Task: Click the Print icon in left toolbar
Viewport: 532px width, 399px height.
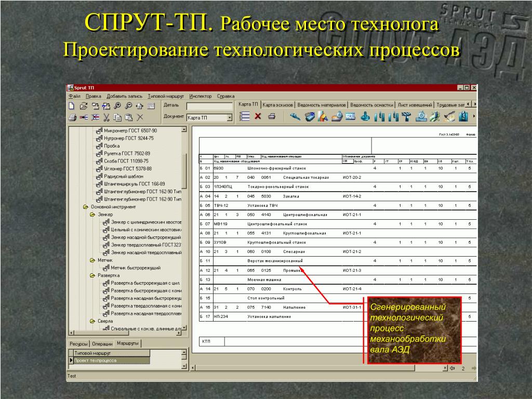Action: [72, 117]
